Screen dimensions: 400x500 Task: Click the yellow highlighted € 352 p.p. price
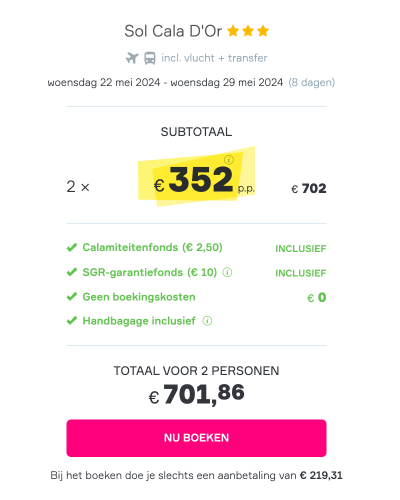point(197,178)
